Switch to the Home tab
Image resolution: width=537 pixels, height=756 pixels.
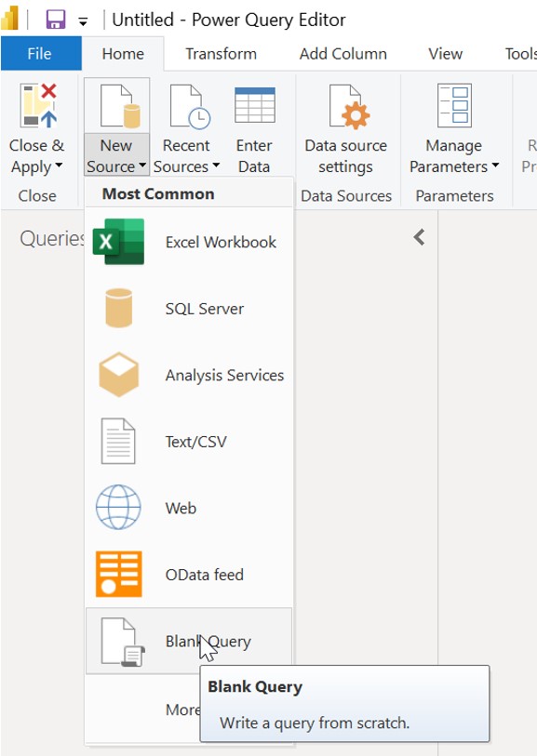(123, 54)
